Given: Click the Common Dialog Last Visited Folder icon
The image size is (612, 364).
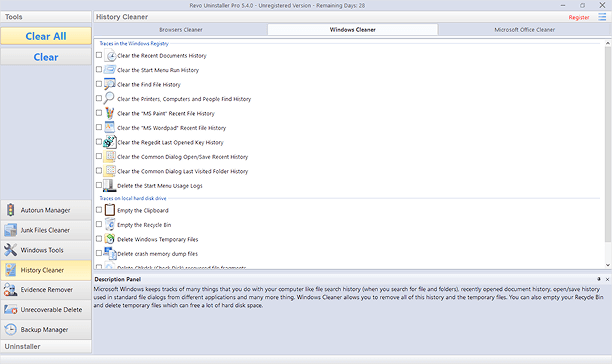Looking at the screenshot, I should pos(110,171).
